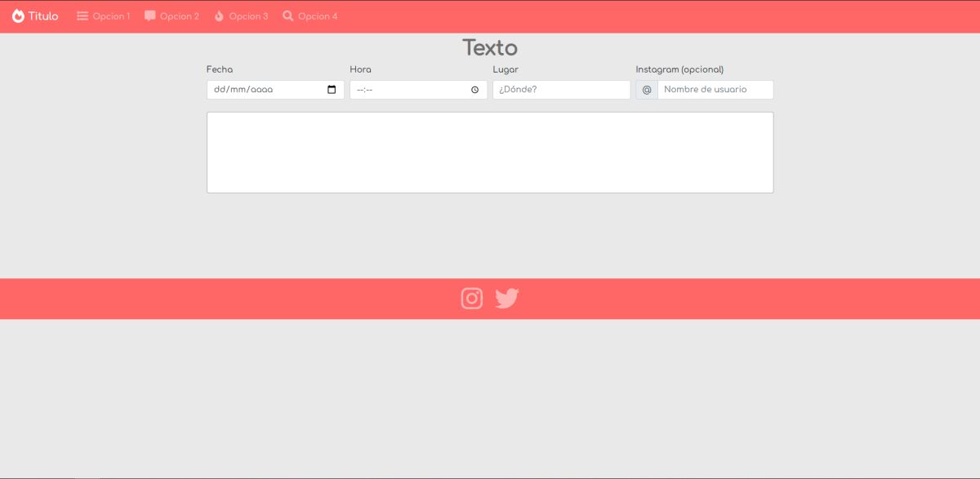
Task: Click the ¿Dónde? place input
Action: click(x=561, y=90)
